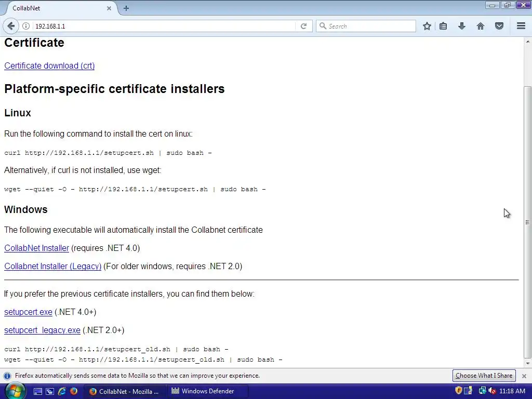Dismiss the Firefox data notification bar
Image resolution: width=532 pixels, height=399 pixels.
coord(524,376)
